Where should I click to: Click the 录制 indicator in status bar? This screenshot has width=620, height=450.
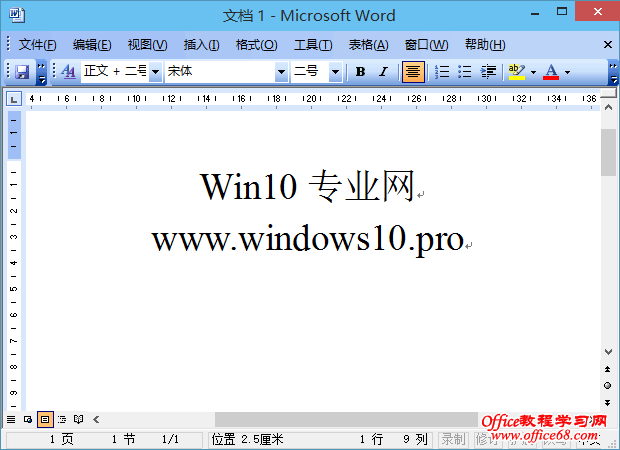click(453, 439)
